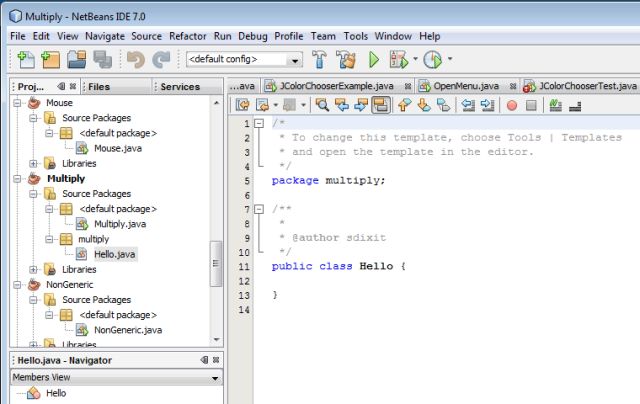Click the Comment lines icon

tap(556, 105)
